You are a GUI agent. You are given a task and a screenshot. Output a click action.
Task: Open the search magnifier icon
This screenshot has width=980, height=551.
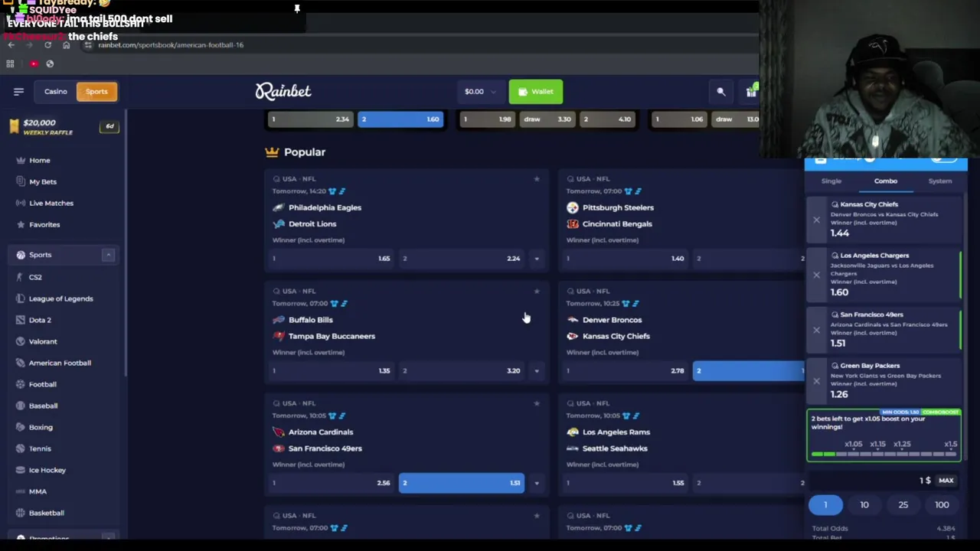click(x=720, y=92)
